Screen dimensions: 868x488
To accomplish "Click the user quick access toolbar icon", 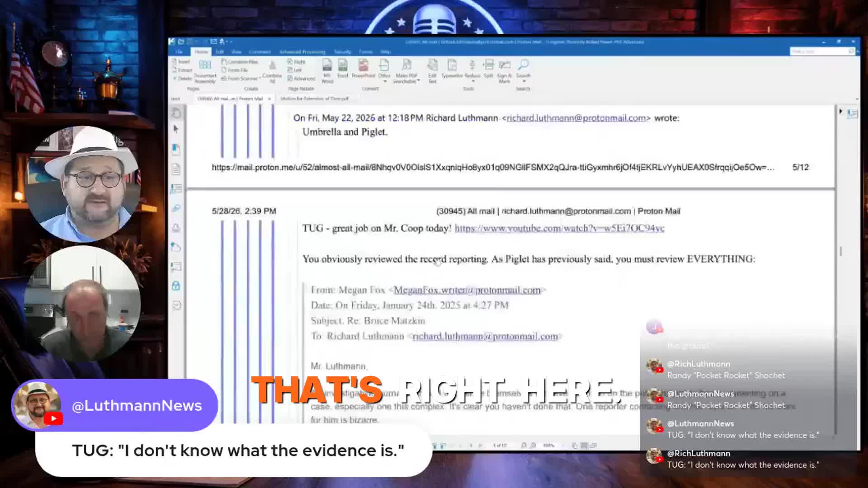I will coord(222,42).
